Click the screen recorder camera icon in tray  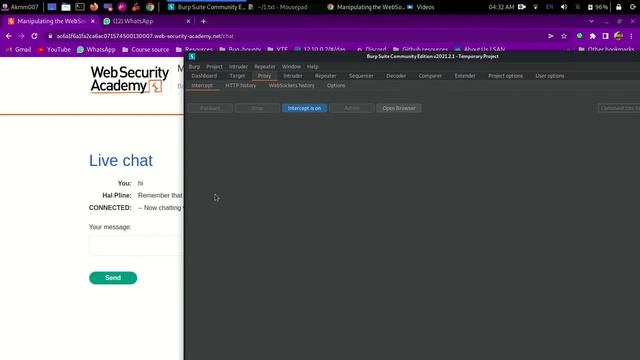click(x=522, y=7)
